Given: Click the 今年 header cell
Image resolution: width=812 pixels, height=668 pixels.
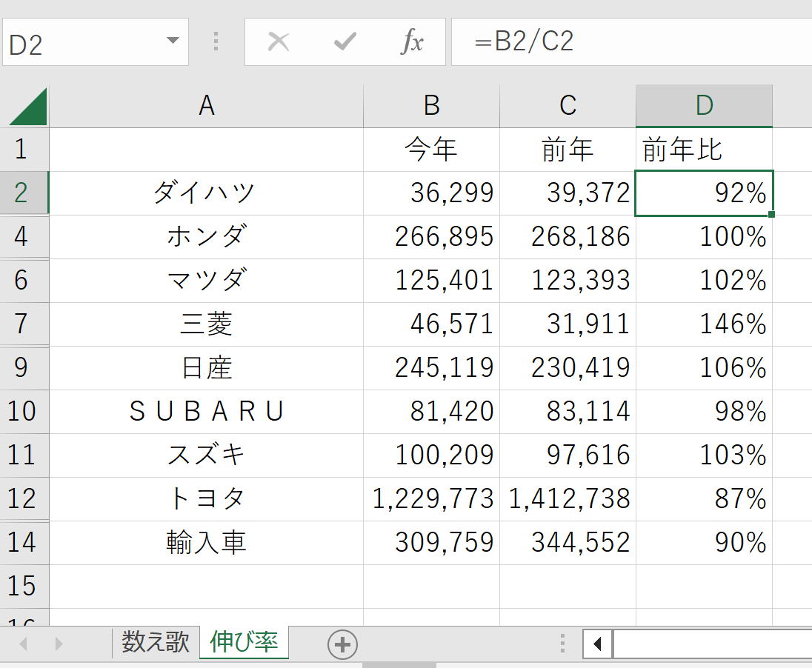Looking at the screenshot, I should (x=431, y=150).
